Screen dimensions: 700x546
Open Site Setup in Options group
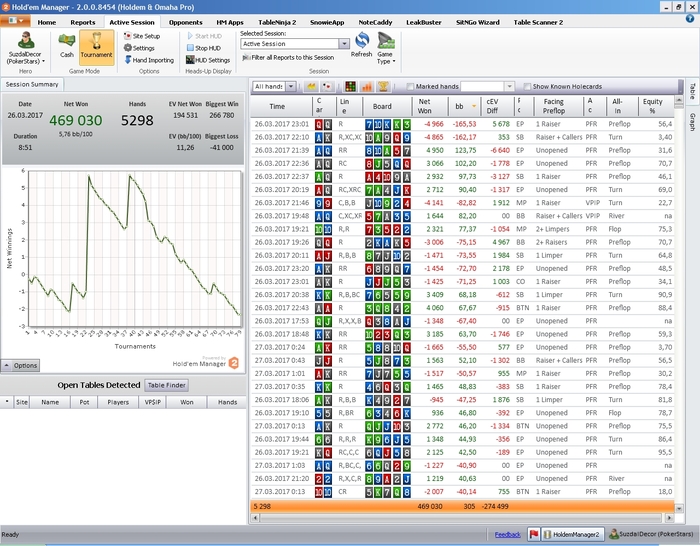coord(141,35)
